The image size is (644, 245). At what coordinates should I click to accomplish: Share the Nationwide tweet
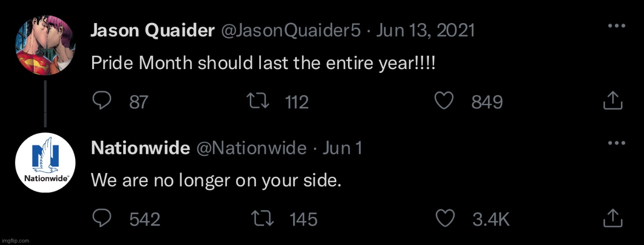click(x=613, y=218)
